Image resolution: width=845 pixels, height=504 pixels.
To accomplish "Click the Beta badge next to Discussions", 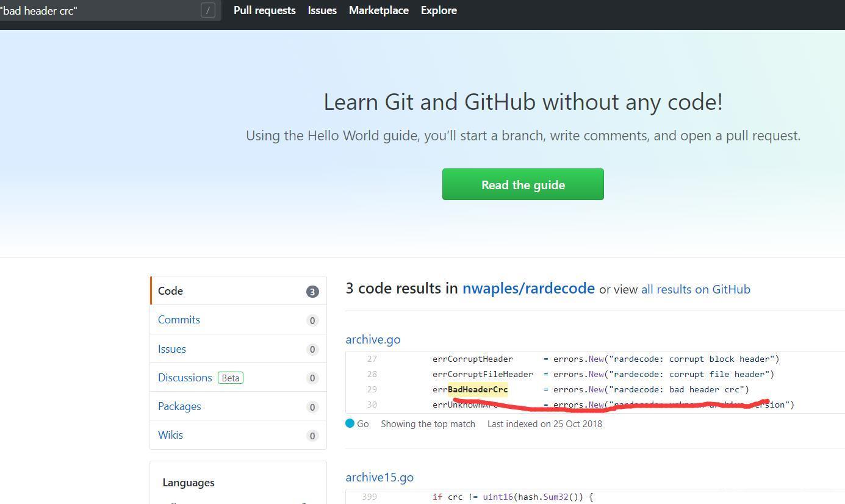I will (231, 378).
